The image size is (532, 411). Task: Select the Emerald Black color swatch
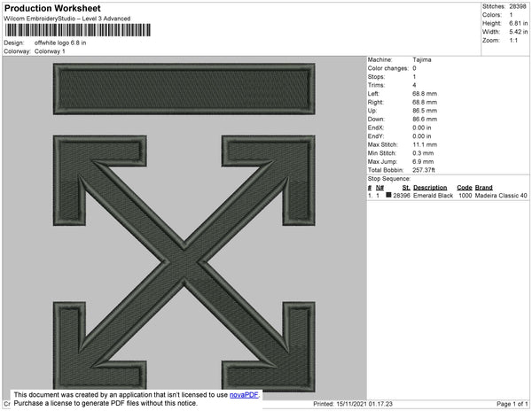click(x=388, y=195)
